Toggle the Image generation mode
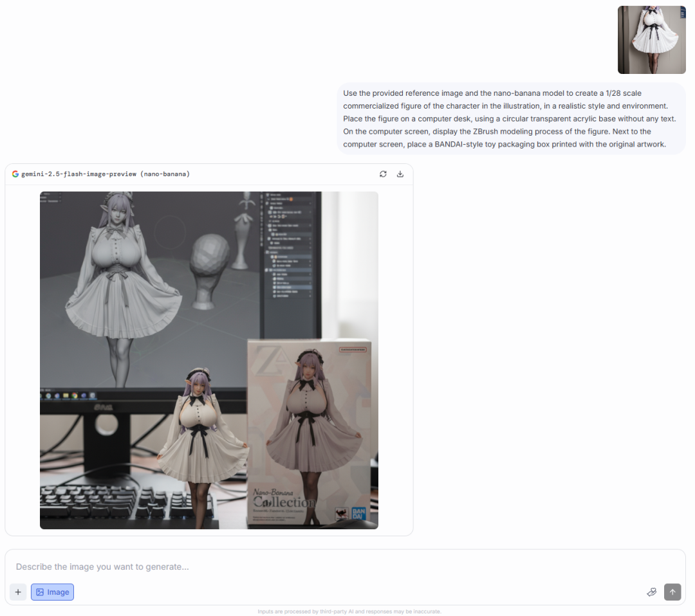 point(52,592)
